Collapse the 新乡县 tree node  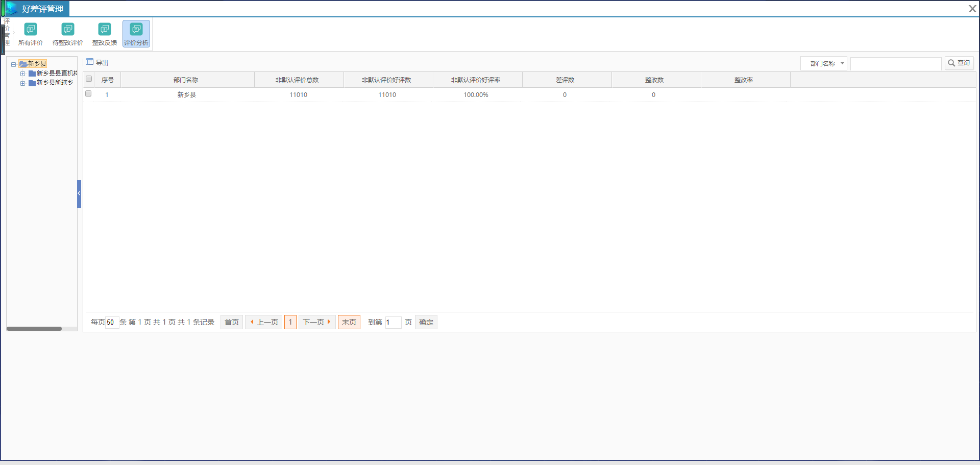[13, 64]
